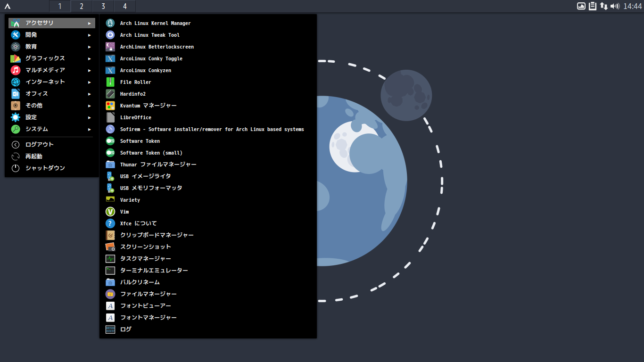Switch to workspace 2
644x362 pixels.
pos(82,6)
